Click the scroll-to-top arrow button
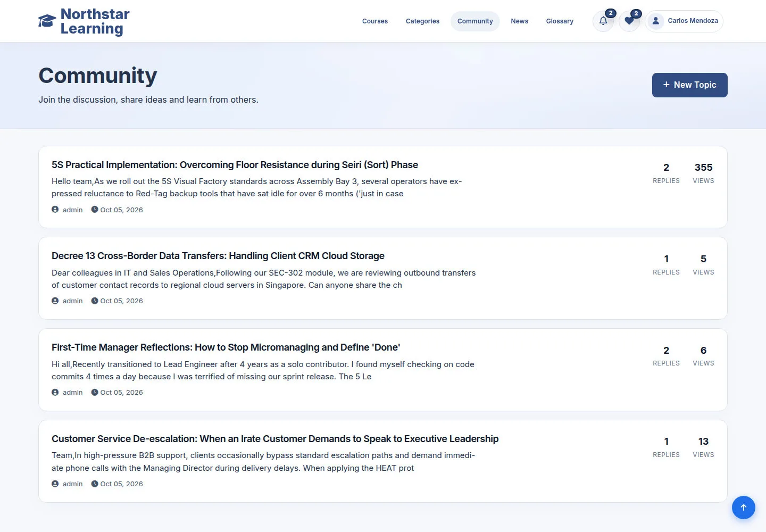 744,508
